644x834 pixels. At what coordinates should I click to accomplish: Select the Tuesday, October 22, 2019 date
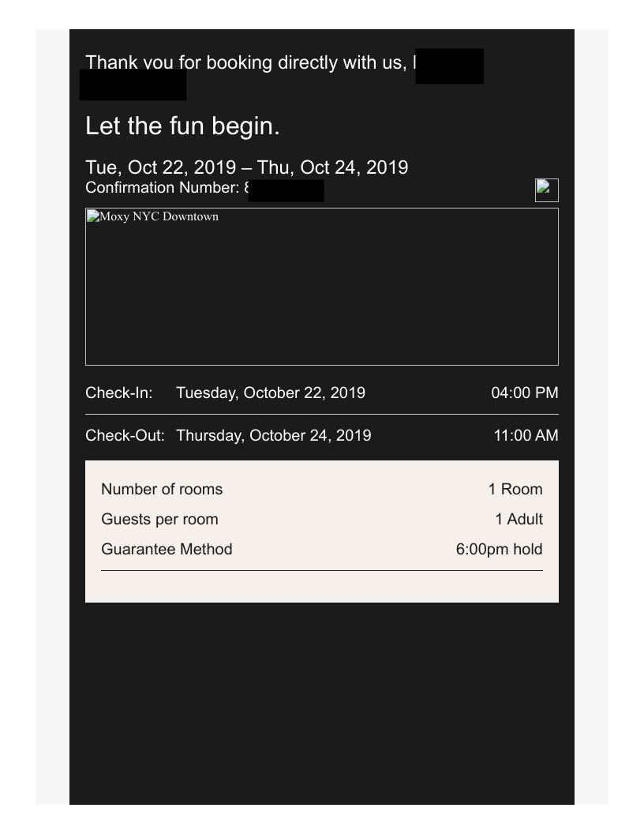pos(271,393)
